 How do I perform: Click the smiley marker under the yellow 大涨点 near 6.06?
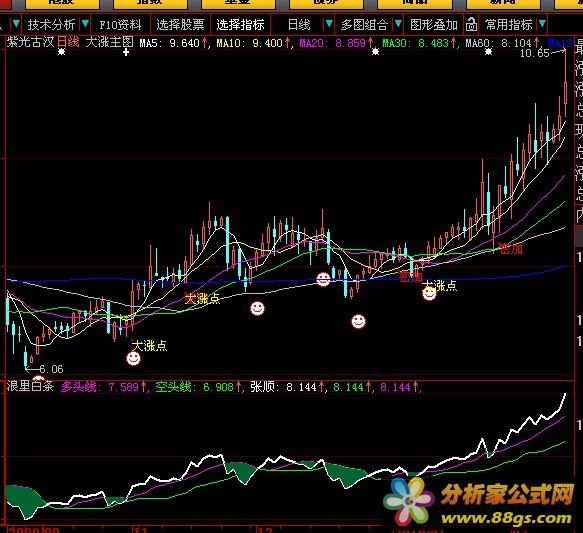coord(133,358)
